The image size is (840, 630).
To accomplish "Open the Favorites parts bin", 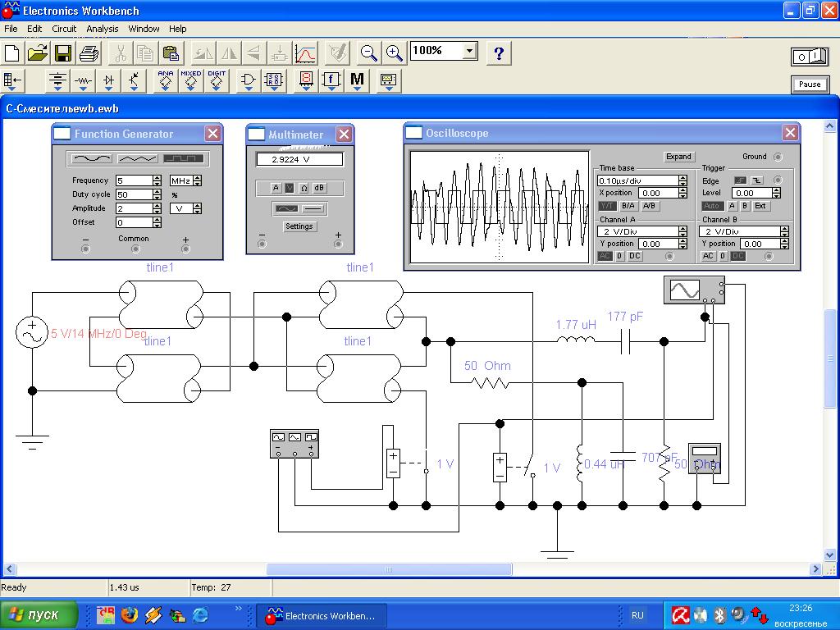I will [x=13, y=80].
